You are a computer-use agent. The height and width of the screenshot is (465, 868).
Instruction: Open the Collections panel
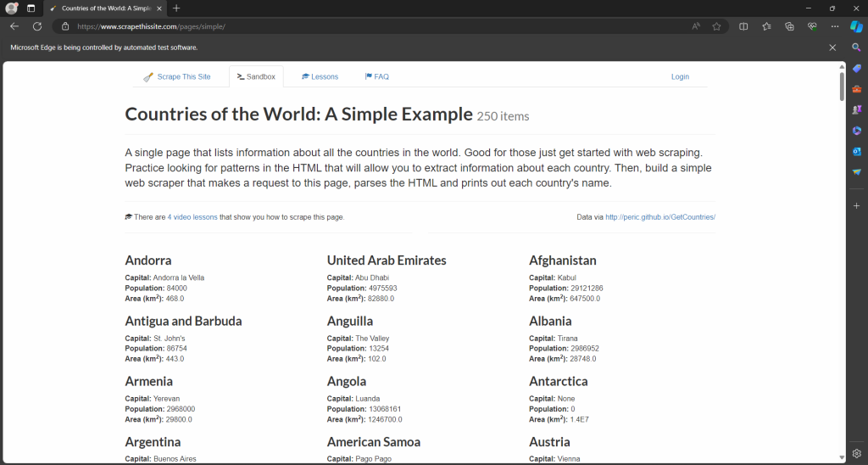click(789, 26)
